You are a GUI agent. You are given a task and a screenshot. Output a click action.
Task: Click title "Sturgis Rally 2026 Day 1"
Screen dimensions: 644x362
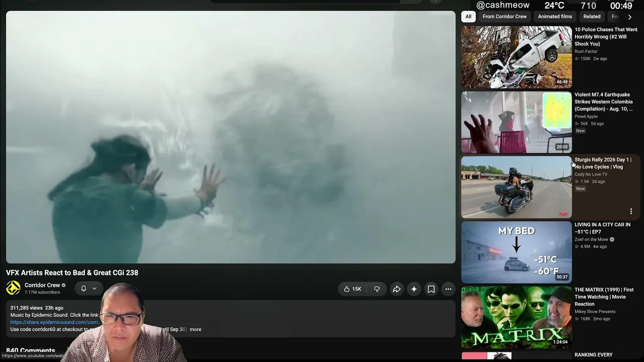point(603,163)
